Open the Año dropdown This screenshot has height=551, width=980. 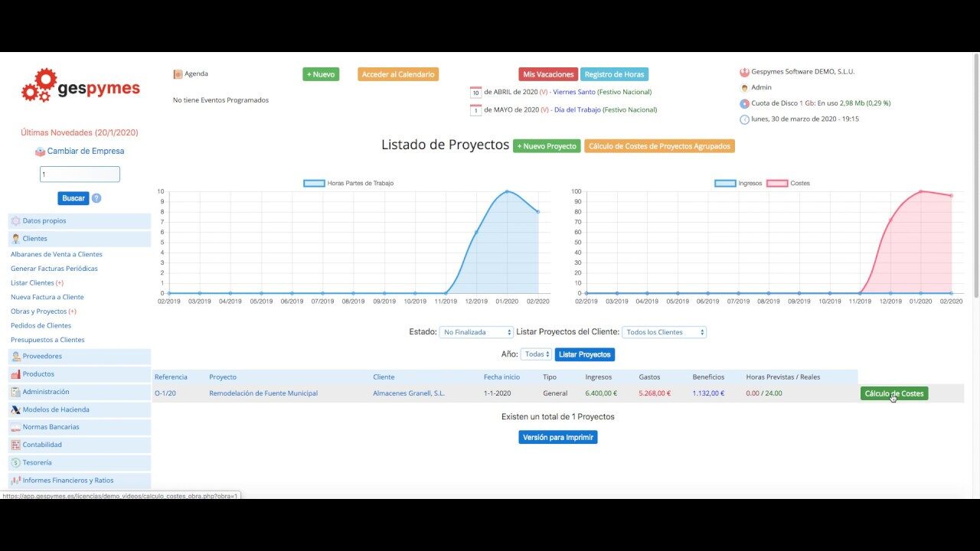[x=536, y=354]
